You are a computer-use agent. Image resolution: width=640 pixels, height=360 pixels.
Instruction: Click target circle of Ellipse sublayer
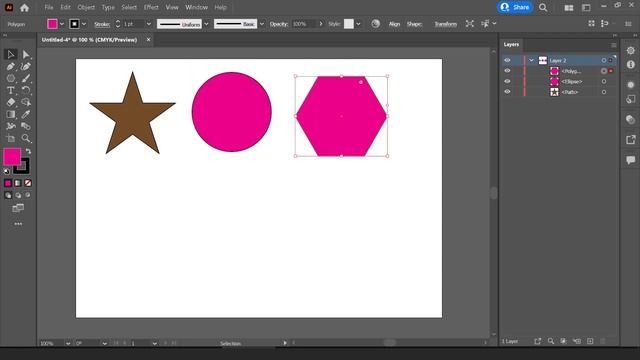coord(604,81)
